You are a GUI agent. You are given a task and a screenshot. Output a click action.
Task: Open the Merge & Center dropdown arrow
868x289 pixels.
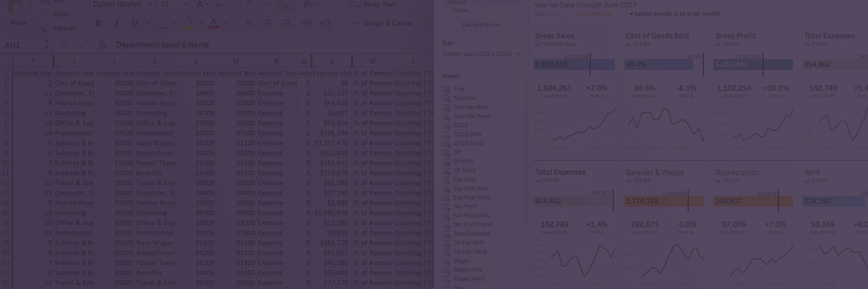418,24
